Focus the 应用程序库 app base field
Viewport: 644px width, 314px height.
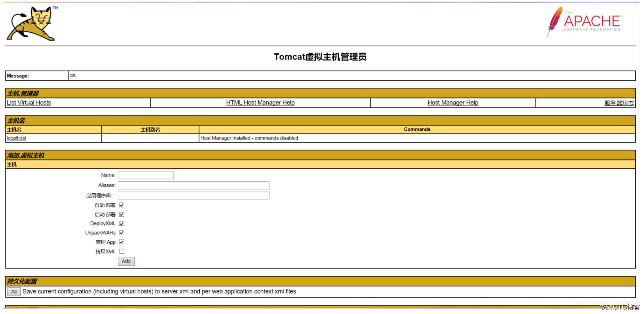click(x=193, y=195)
